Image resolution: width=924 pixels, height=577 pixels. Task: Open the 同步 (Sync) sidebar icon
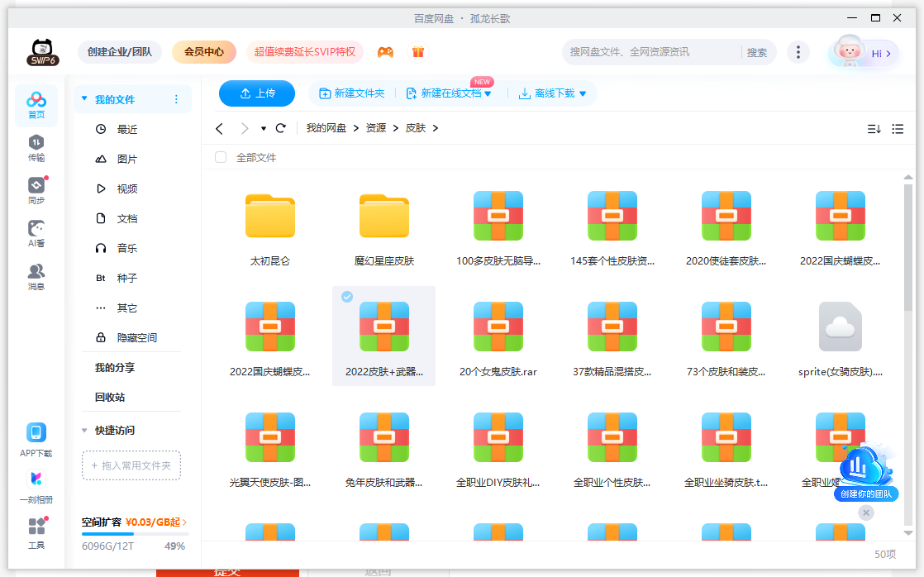click(36, 190)
